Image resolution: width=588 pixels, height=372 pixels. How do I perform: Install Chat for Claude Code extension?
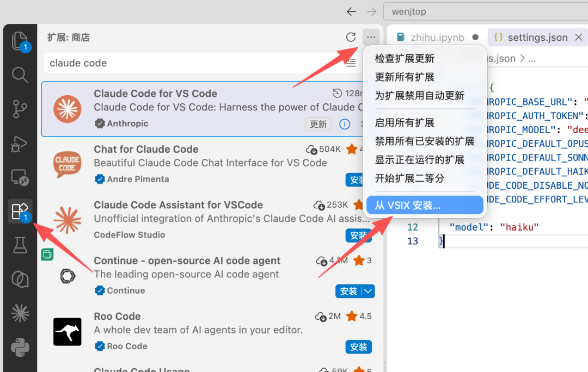click(x=355, y=180)
